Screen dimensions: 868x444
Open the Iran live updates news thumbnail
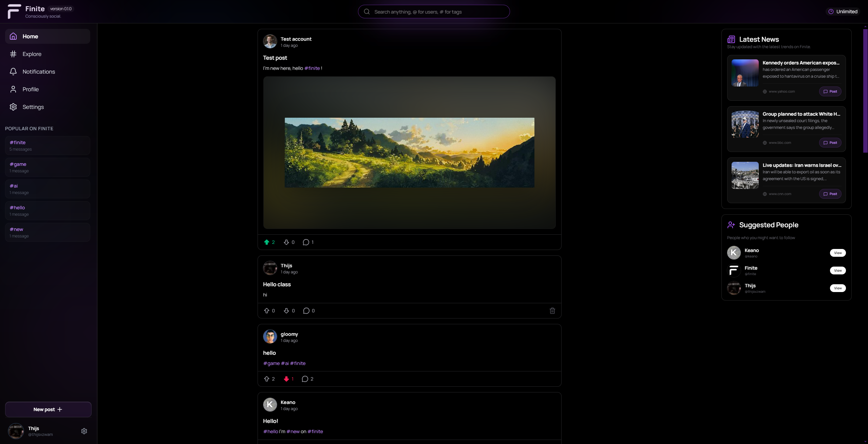[745, 175]
